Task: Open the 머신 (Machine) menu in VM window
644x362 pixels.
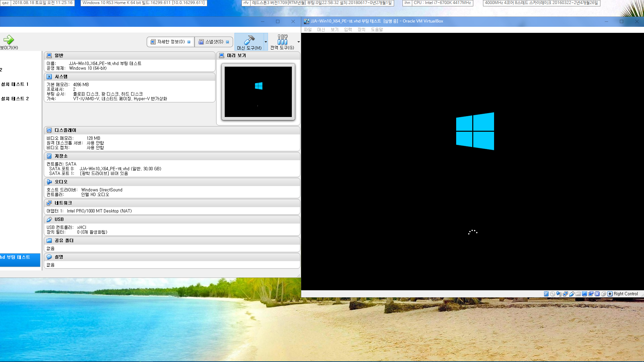Action: [321, 29]
